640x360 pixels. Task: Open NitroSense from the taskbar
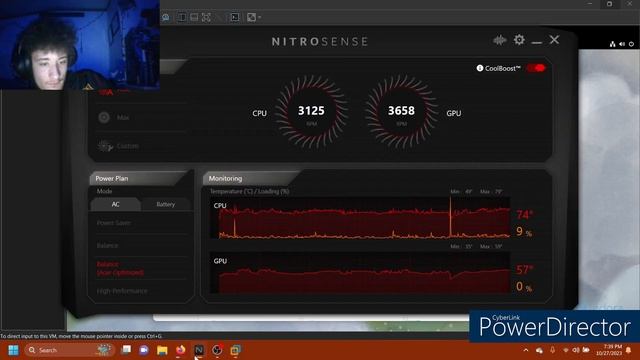pyautogui.click(x=199, y=350)
